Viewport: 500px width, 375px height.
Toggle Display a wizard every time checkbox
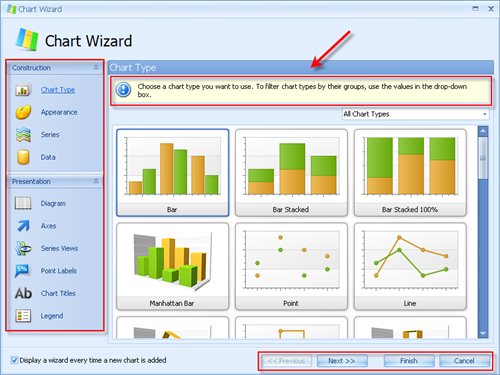pos(14,360)
